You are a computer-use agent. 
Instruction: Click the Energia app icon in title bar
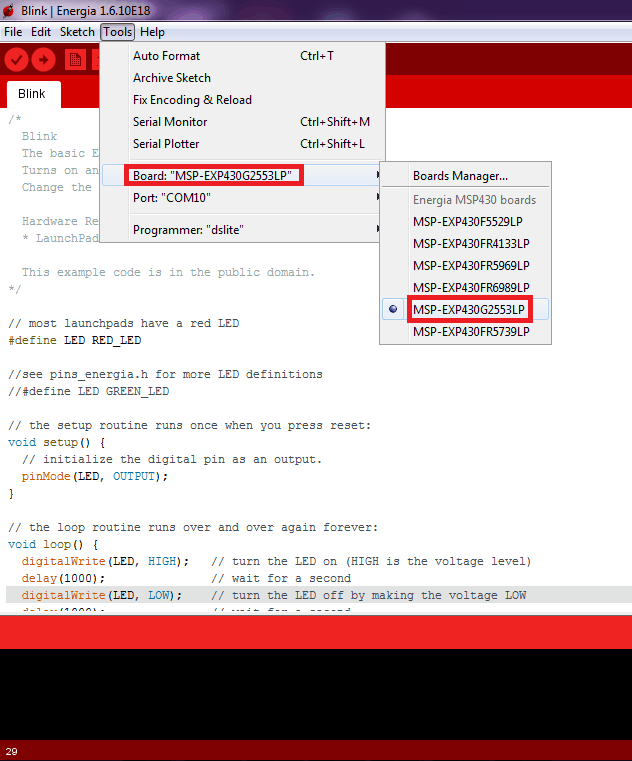[10, 10]
